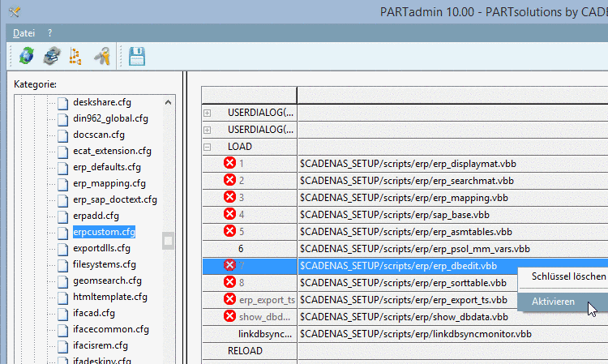Viewport: 608px width, 364px height.
Task: Click the PARTadmin tools icon in title bar
Action: (x=15, y=12)
